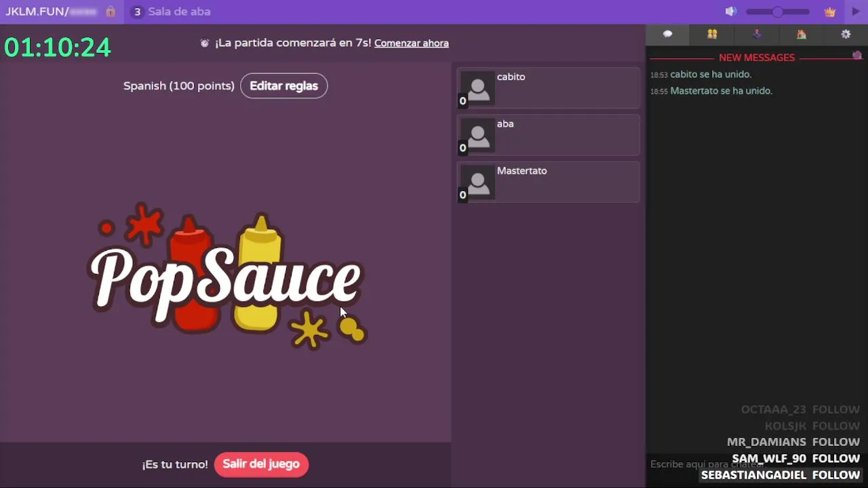Click the 'Editar reglas' button
Viewport: 868px width, 488px height.
[284, 86]
